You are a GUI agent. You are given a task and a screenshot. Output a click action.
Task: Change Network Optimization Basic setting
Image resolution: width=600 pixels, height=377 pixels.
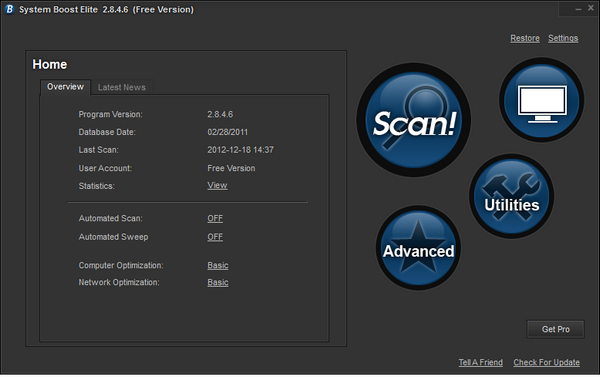[218, 282]
